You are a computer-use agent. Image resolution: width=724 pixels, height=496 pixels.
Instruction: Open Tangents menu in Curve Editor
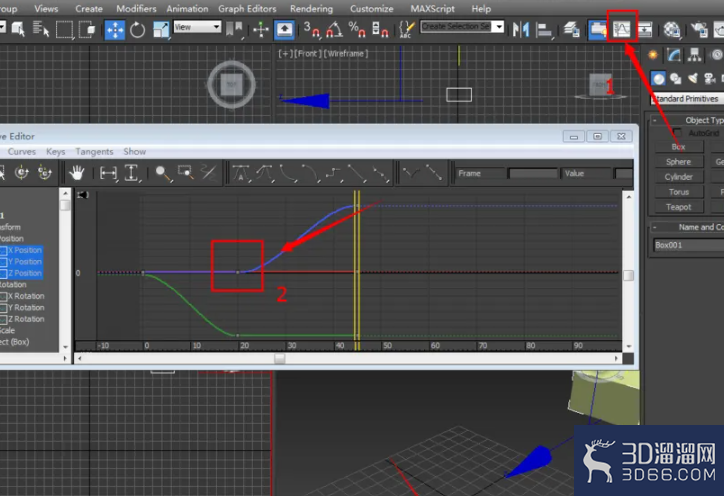click(94, 151)
